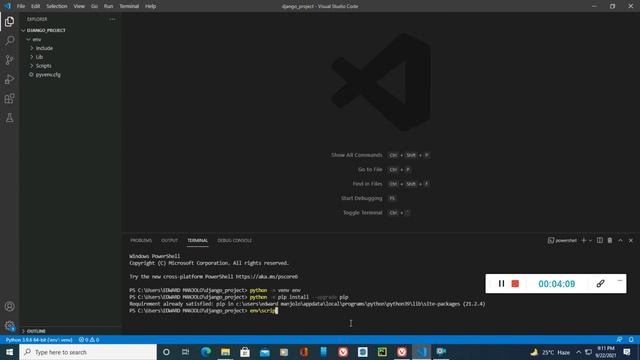The height and width of the screenshot is (360, 640).
Task: Switch to the Debug Console tab
Action: click(234, 240)
